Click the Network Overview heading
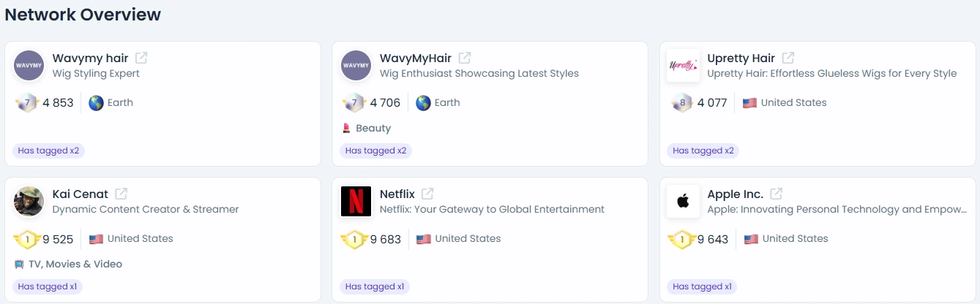 tap(83, 15)
